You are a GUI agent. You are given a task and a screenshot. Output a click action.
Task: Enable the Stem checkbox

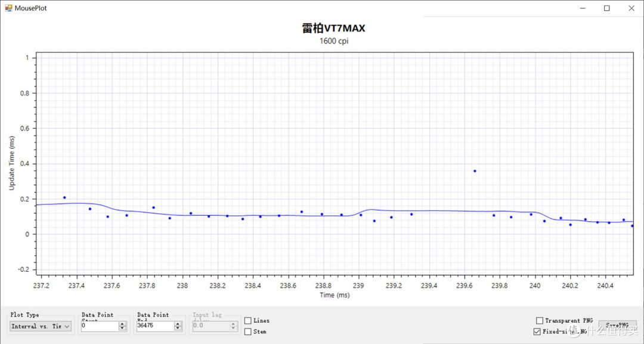coord(247,331)
